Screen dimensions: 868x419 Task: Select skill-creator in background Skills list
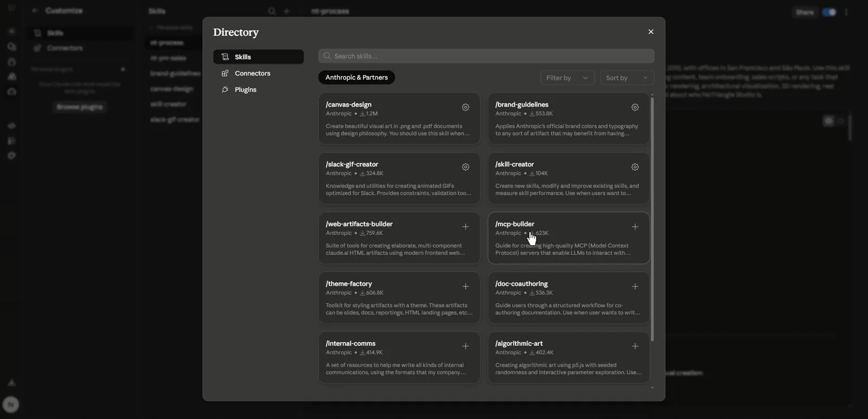coord(169,104)
